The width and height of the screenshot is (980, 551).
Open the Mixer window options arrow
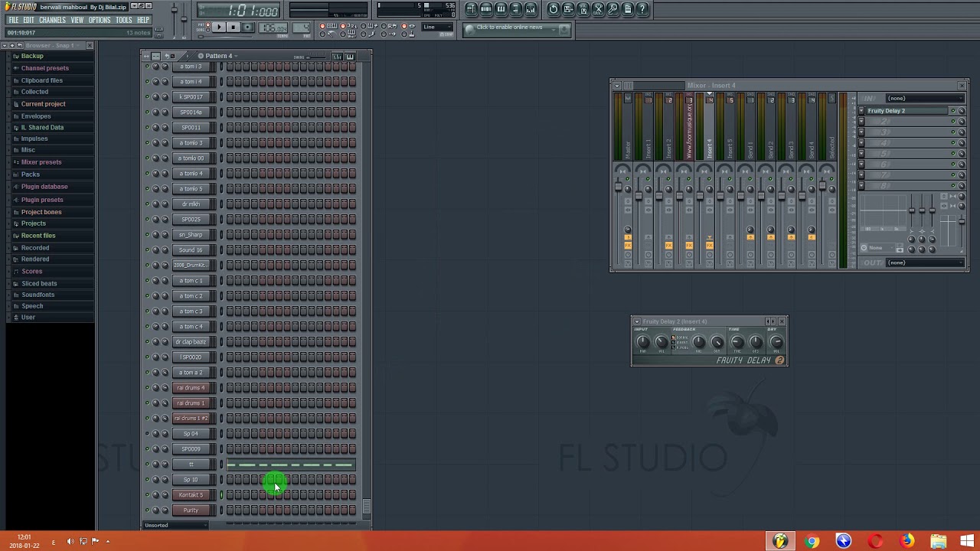tap(617, 86)
